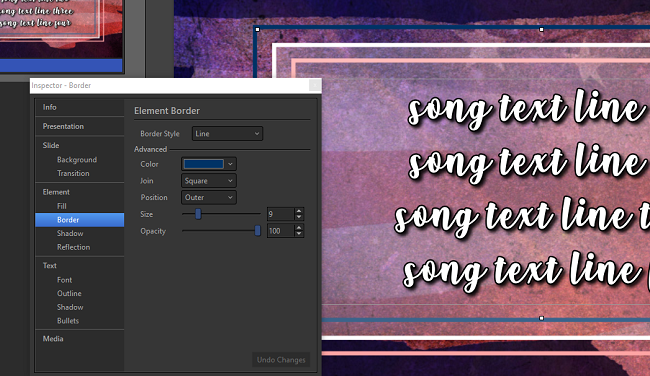The height and width of the screenshot is (376, 650).
Task: Click the Opacity value field
Action: [281, 231]
